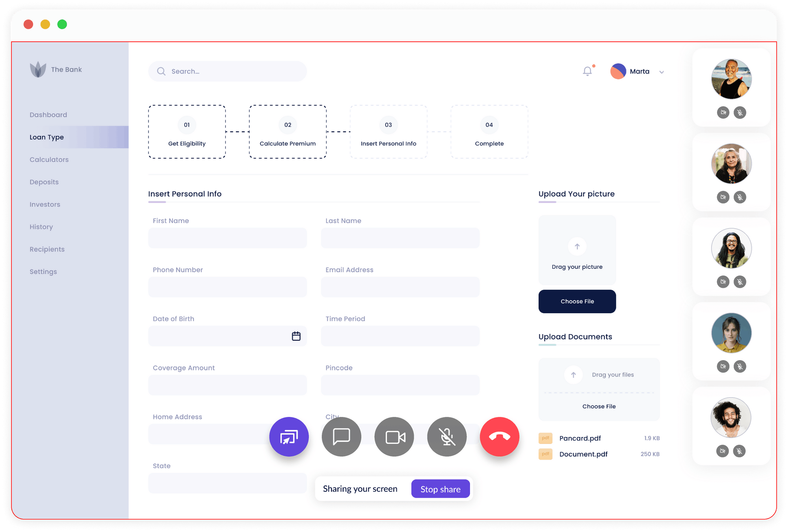Click the Time Period input field

[400, 336]
